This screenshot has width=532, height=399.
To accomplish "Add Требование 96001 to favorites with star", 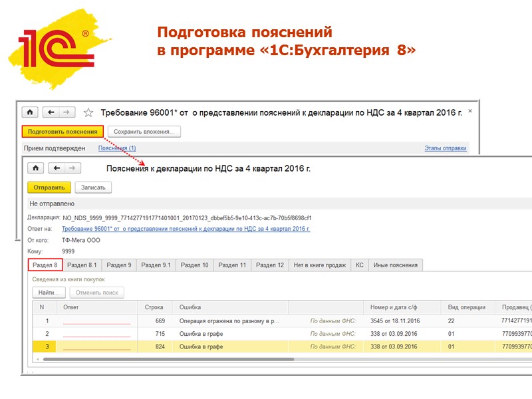I will coord(88,112).
